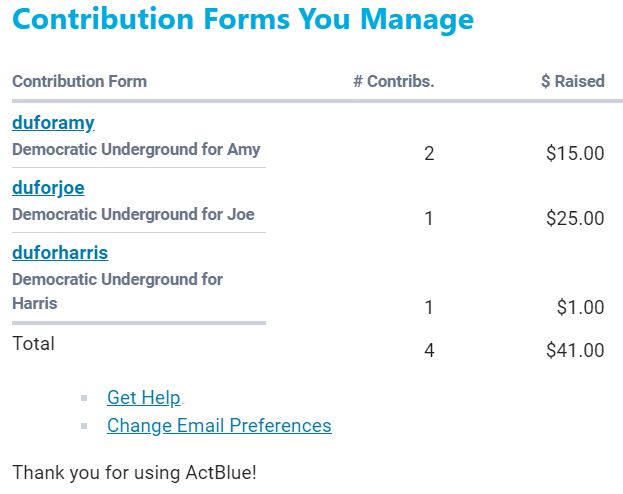Click the $1.00 raised amount

580,308
